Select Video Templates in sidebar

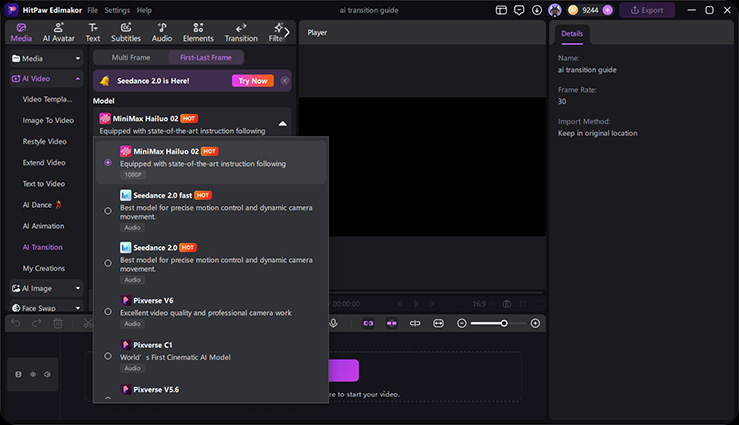click(x=47, y=99)
